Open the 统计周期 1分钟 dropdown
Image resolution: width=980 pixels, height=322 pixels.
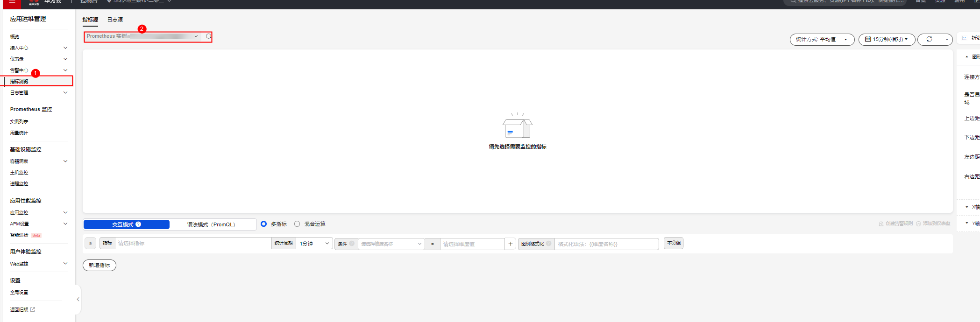[x=314, y=244]
